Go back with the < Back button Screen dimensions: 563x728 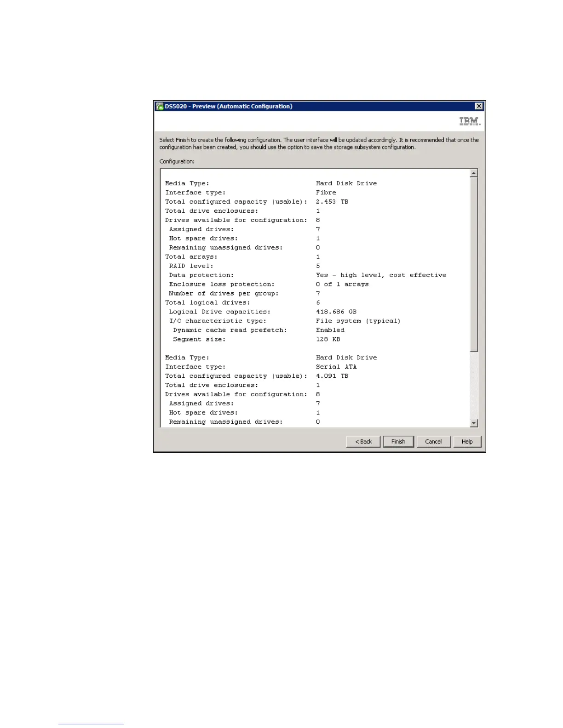363,442
